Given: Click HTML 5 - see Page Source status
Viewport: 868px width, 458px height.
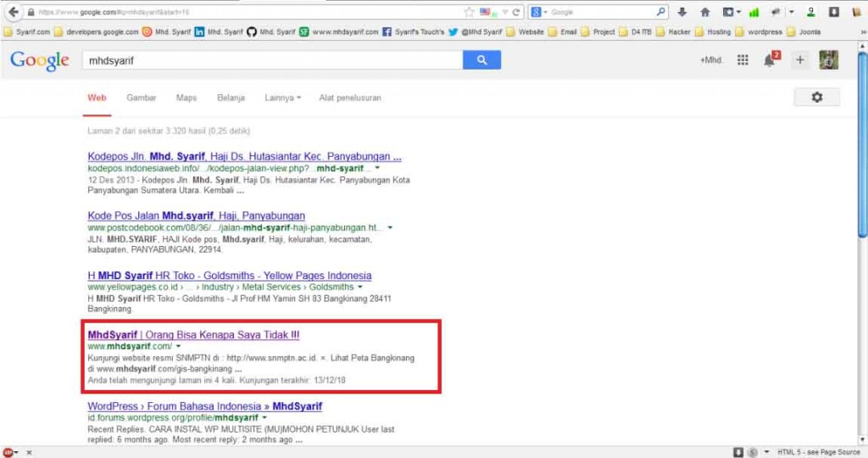Looking at the screenshot, I should coord(818,452).
